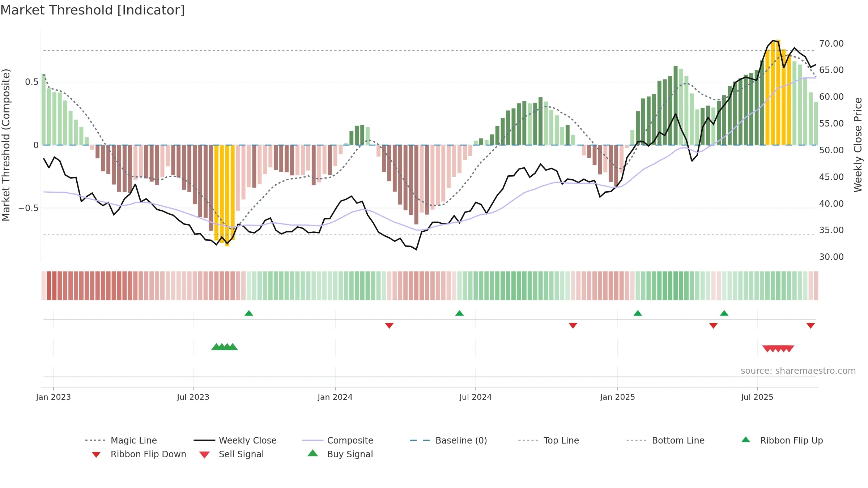Click the Market Threshold (Composite) axis title

(6, 145)
